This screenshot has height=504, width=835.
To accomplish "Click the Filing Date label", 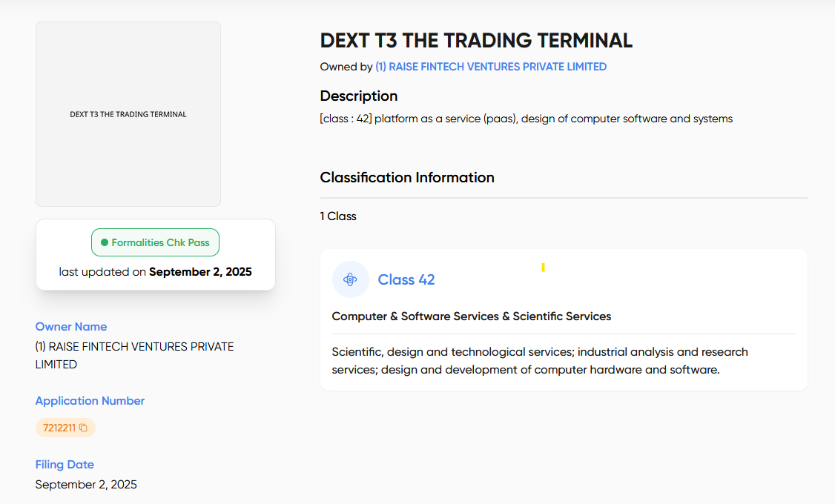I will click(x=65, y=465).
